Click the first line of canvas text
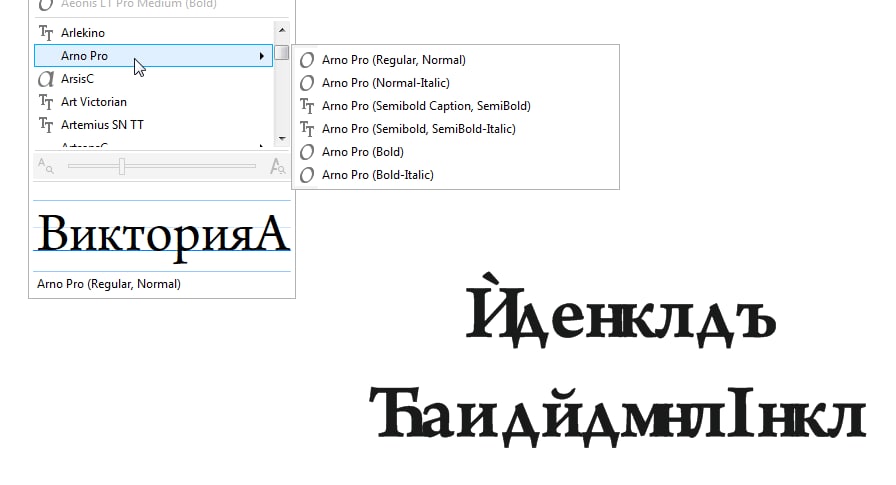The width and height of the screenshot is (896, 485). [621, 311]
